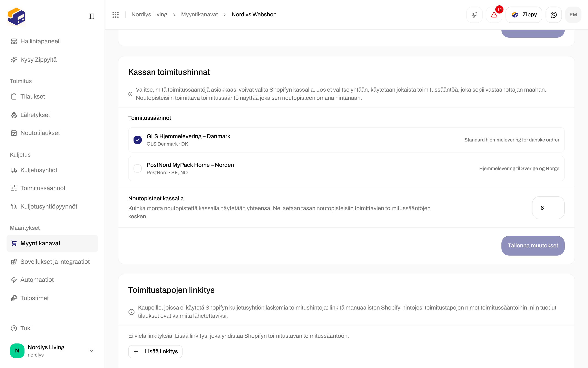Select Myyntikanavat in sidebar

click(x=52, y=243)
